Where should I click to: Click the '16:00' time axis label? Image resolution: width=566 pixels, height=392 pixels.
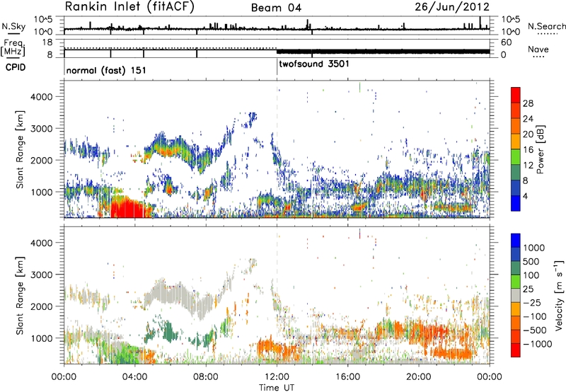coord(347,377)
